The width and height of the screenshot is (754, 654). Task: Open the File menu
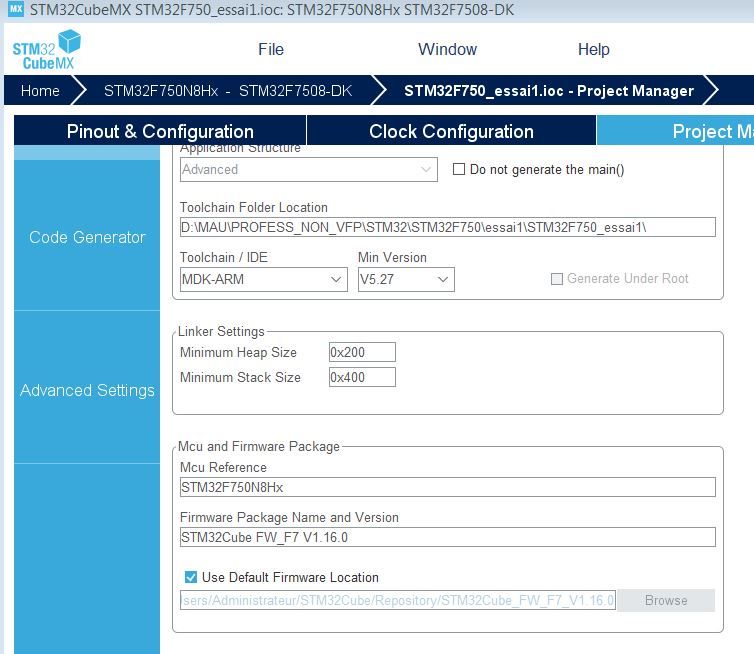(271, 49)
